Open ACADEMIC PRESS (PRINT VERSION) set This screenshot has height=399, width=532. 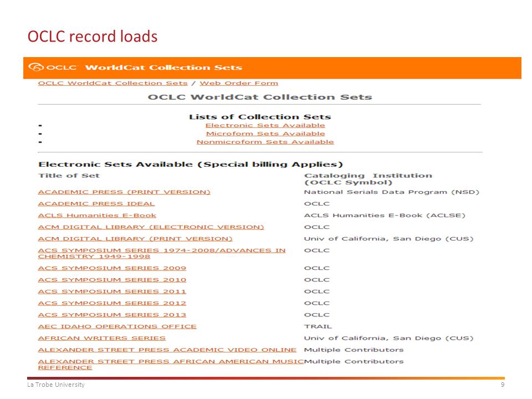pos(124,192)
